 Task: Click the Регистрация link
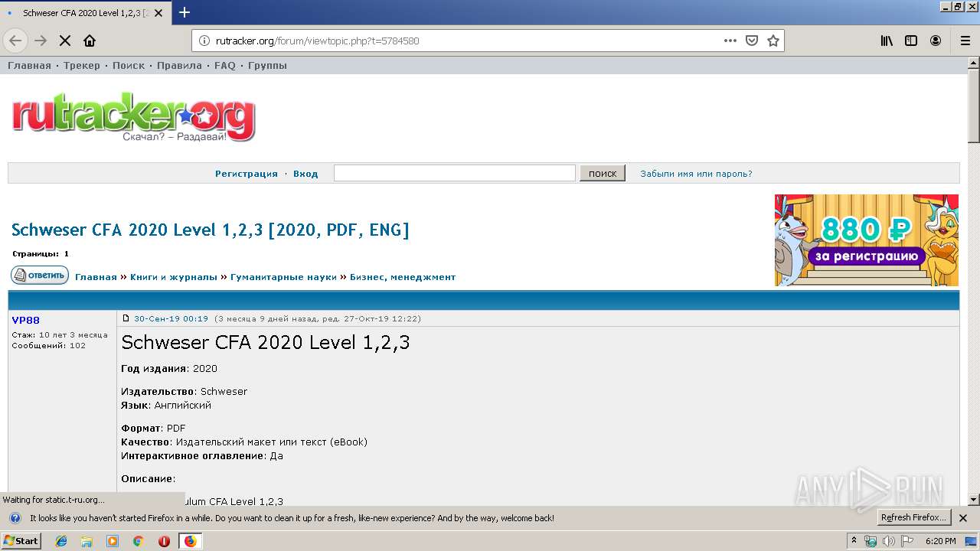(x=247, y=174)
